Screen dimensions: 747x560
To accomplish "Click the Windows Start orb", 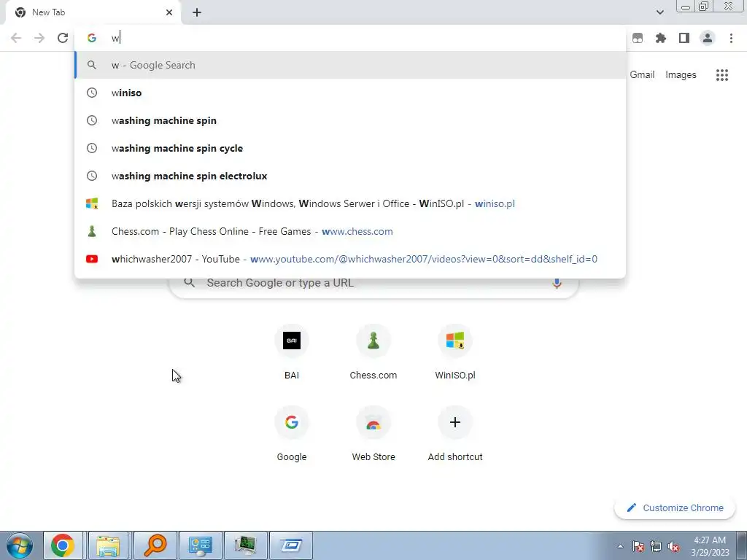I will coord(19,545).
